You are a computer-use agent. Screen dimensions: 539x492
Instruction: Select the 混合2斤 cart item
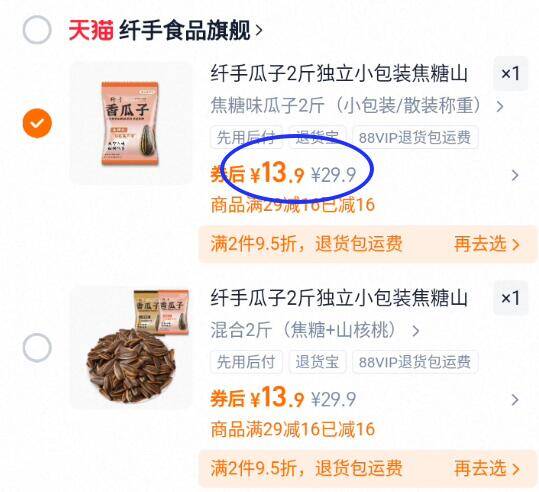click(37, 347)
